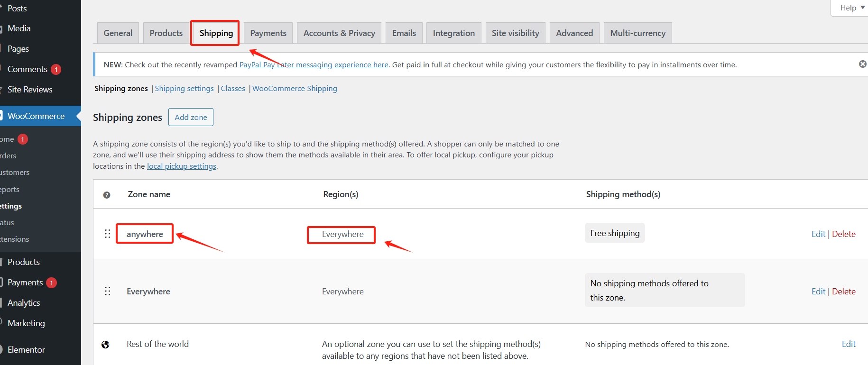This screenshot has width=868, height=365.
Task: Open the Classes shipping subsection
Action: (x=233, y=89)
